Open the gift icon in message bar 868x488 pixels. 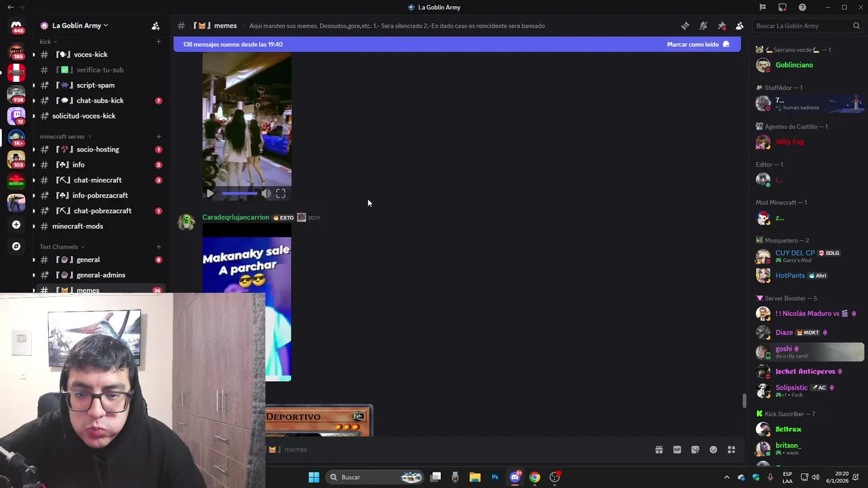tap(658, 449)
